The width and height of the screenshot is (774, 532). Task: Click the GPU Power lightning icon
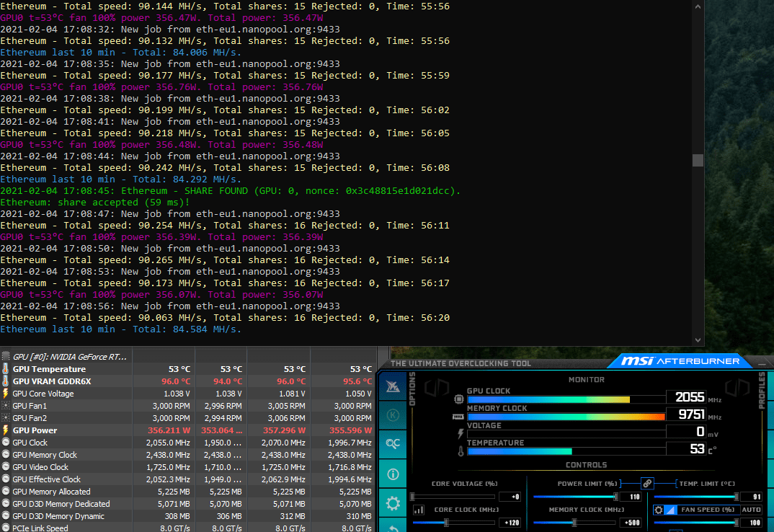click(6, 430)
